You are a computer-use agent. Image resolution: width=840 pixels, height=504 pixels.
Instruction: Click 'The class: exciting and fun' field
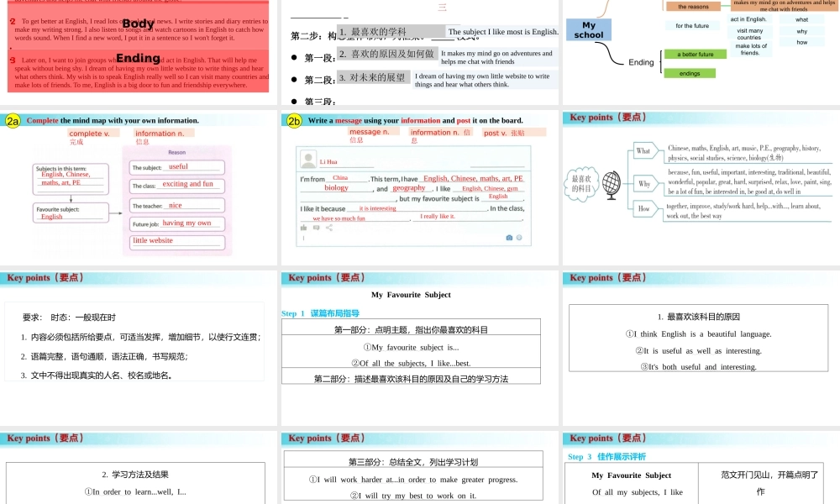coord(177,186)
